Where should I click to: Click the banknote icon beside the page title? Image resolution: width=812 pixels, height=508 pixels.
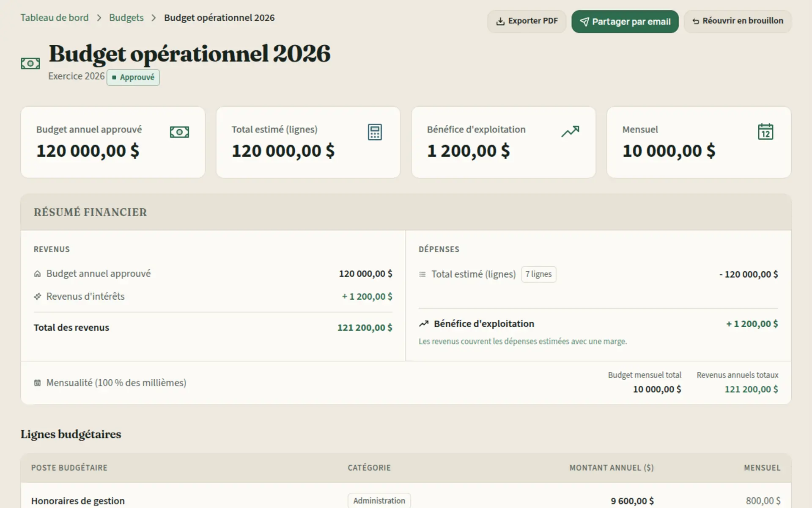[30, 63]
